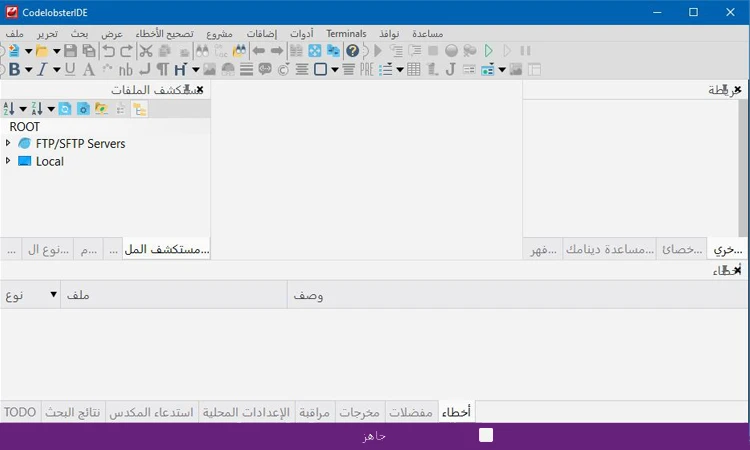This screenshot has width=750, height=450.
Task: Click the Find binoculars icon
Action: pos(202,51)
